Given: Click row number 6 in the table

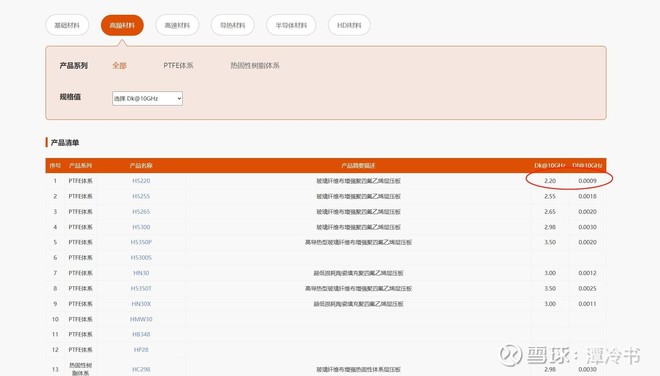Looking at the screenshot, I should [x=55, y=258].
